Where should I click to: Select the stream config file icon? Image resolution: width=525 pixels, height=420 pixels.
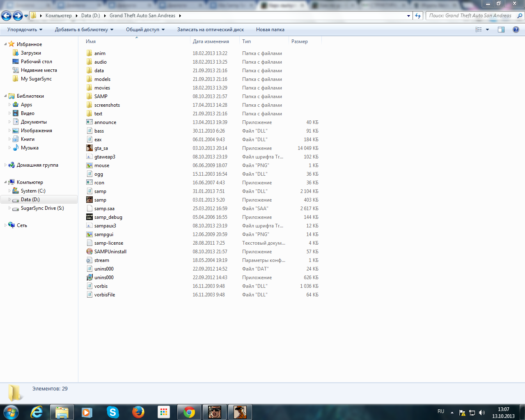89,260
